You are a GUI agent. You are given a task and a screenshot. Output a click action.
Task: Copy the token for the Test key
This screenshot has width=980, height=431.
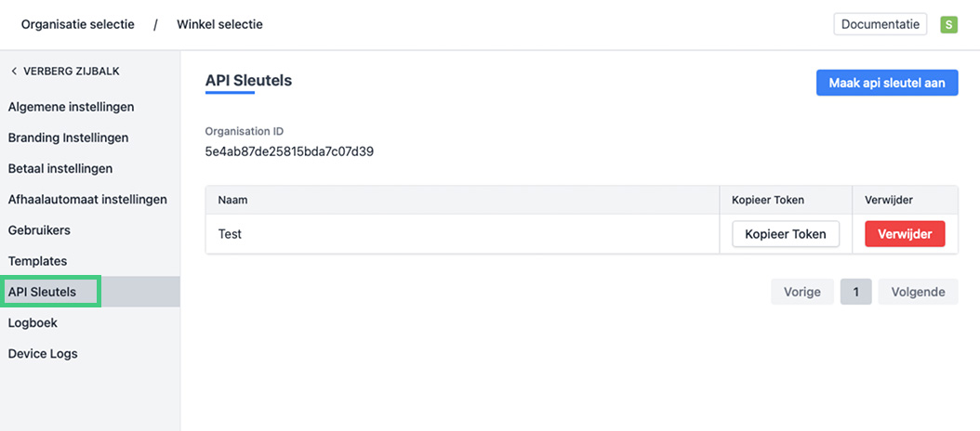786,234
